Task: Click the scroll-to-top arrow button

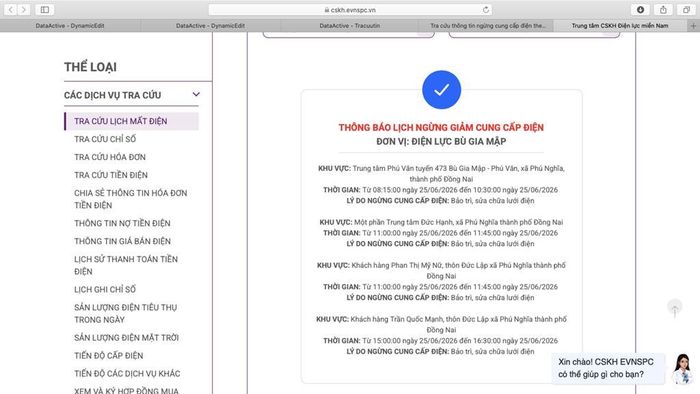Action: pos(675,307)
